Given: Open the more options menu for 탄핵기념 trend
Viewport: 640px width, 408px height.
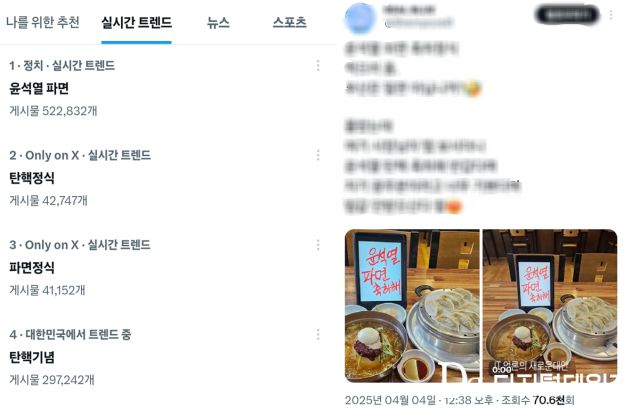Looking at the screenshot, I should click(318, 335).
